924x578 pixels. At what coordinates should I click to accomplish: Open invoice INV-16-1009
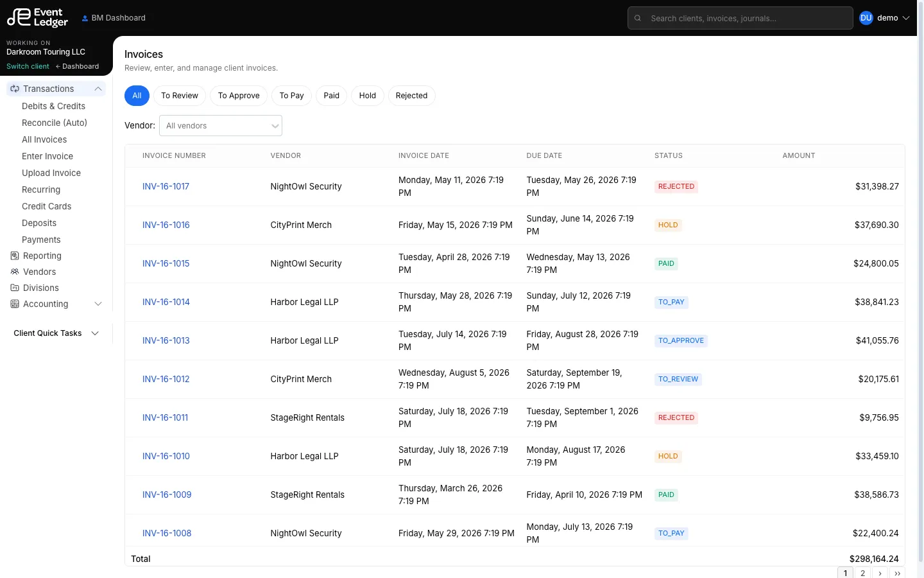pyautogui.click(x=167, y=495)
